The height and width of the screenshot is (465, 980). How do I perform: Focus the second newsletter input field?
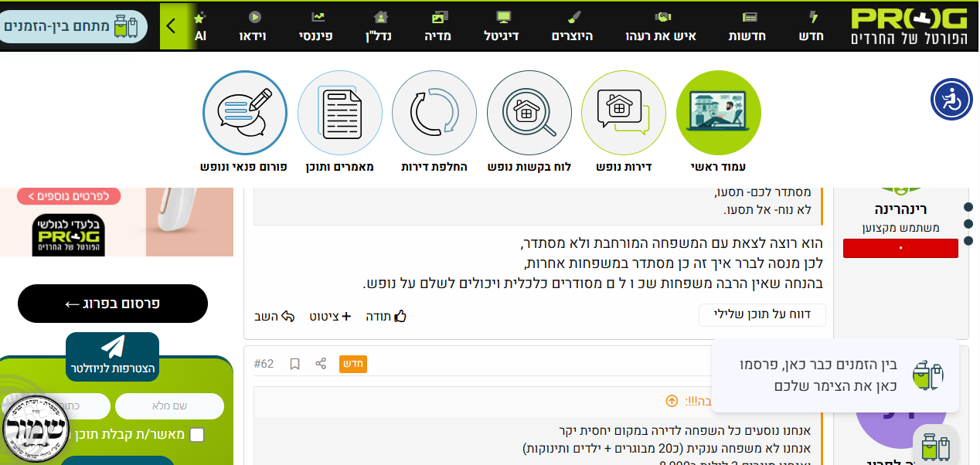click(x=56, y=406)
